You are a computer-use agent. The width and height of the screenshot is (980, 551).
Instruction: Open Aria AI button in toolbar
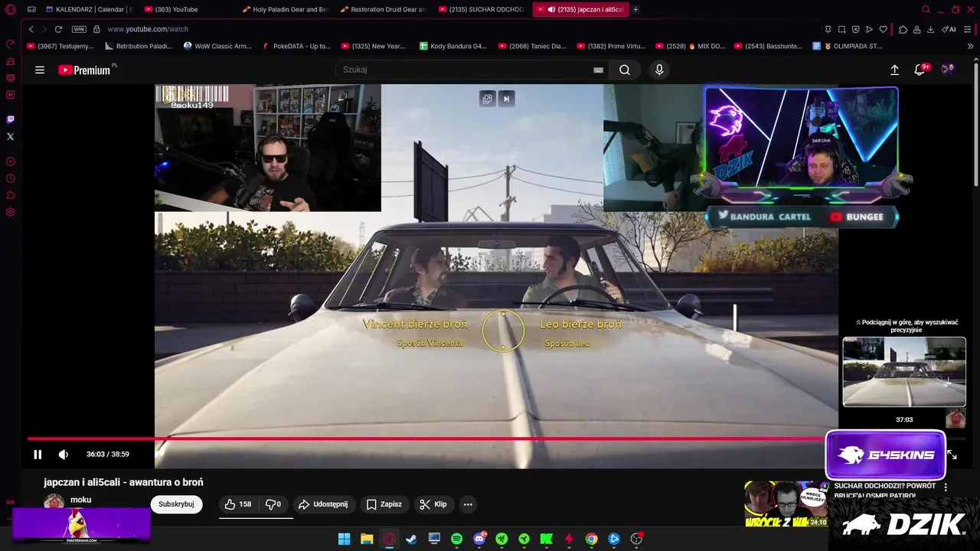(x=949, y=29)
